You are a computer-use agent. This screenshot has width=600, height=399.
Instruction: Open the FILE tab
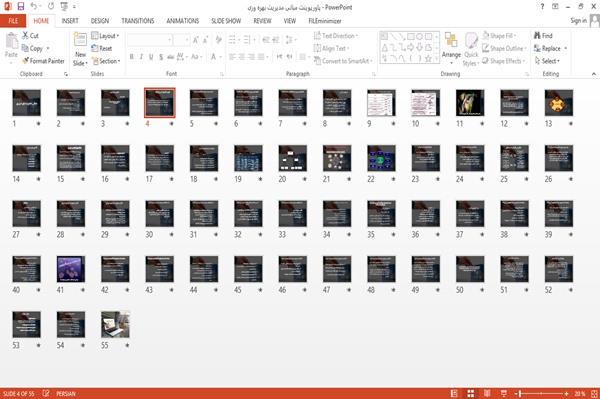pos(13,21)
